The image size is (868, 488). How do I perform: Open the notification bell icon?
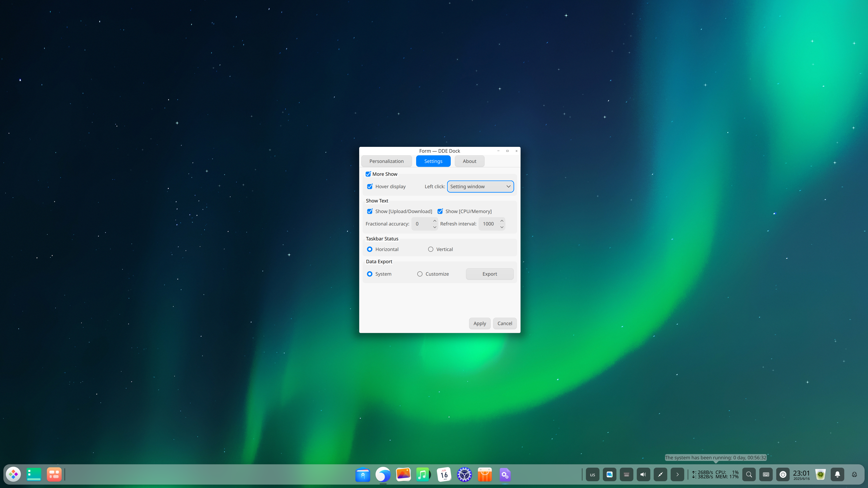click(x=837, y=474)
